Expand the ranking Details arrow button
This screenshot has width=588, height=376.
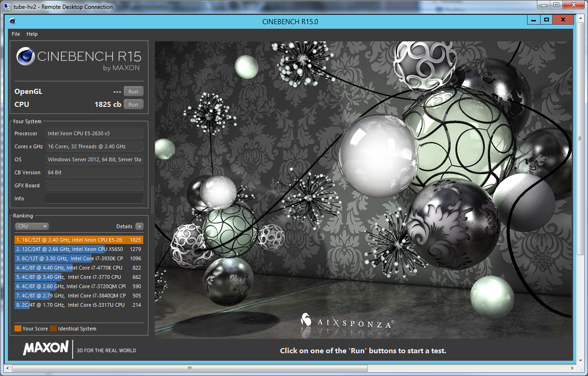pos(139,226)
